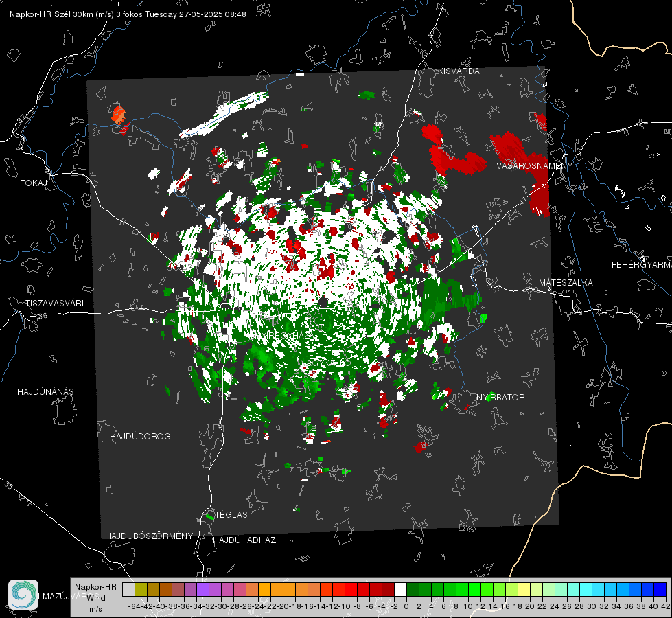672x618 pixels.
Task: Select the bright green swatch between 10 and 12
Action: 474,589
